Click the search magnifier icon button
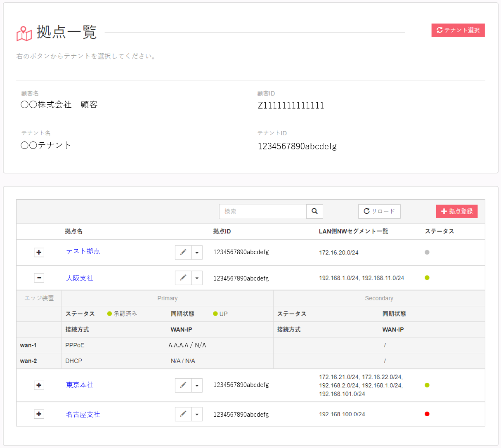This screenshot has height=448, width=501. [314, 211]
